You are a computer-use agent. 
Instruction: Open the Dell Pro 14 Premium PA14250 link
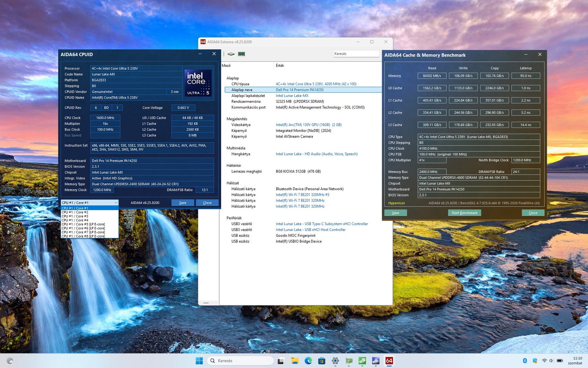point(299,90)
